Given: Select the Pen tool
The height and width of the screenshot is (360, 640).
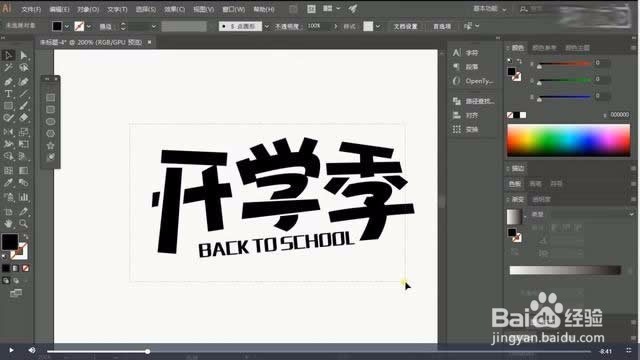Looking at the screenshot, I should point(8,82).
